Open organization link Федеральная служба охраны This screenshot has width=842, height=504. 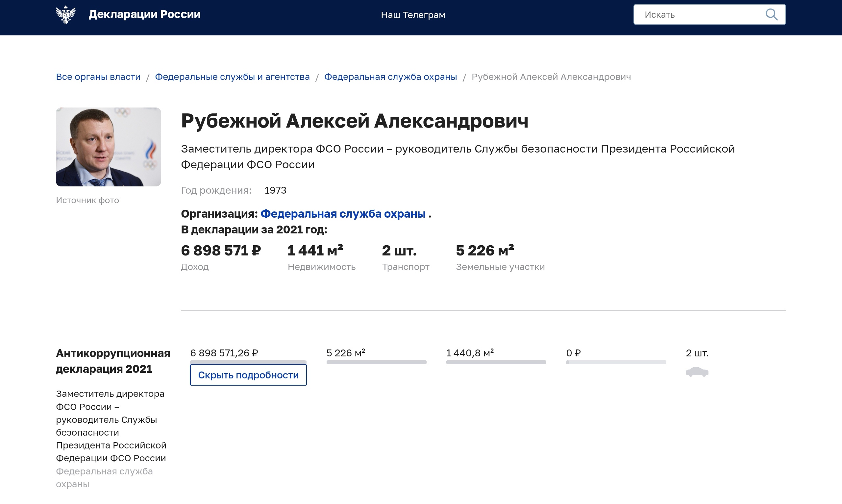click(x=343, y=214)
